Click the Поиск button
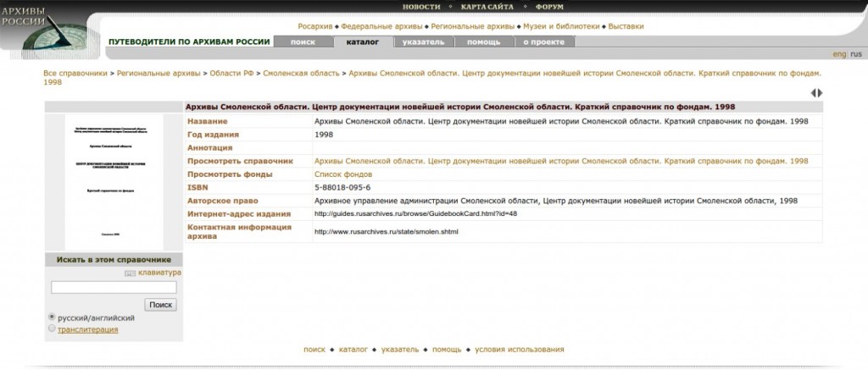The height and width of the screenshot is (370, 868). click(x=160, y=305)
